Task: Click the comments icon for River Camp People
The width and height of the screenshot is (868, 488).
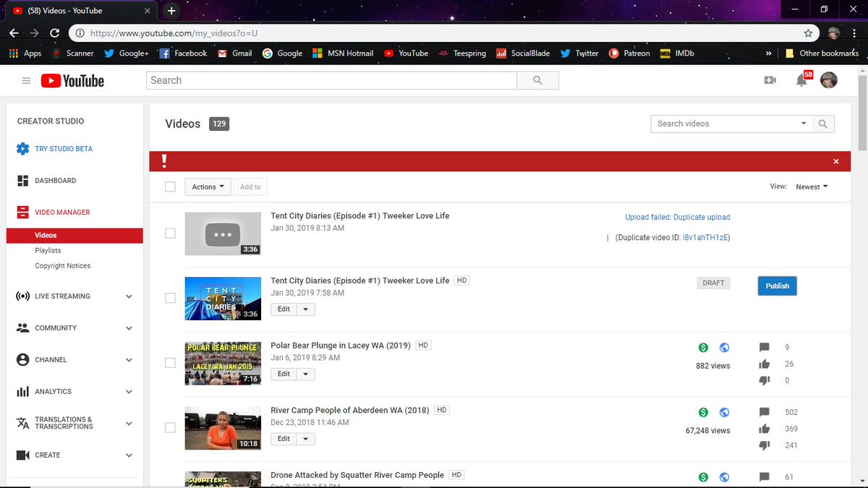Action: (x=765, y=412)
